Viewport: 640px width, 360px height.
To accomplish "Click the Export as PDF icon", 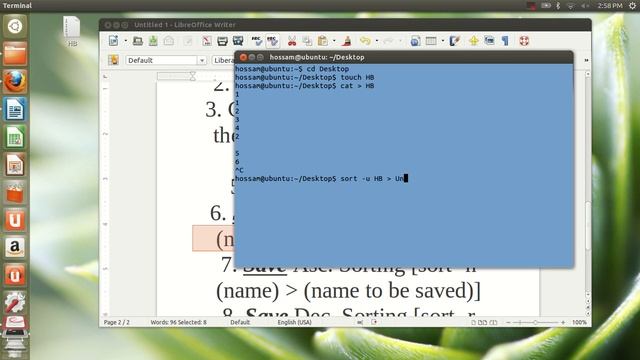I will (207, 41).
